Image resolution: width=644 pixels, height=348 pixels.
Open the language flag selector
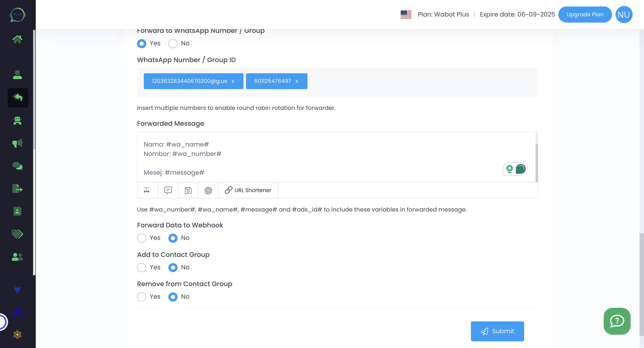[406, 15]
